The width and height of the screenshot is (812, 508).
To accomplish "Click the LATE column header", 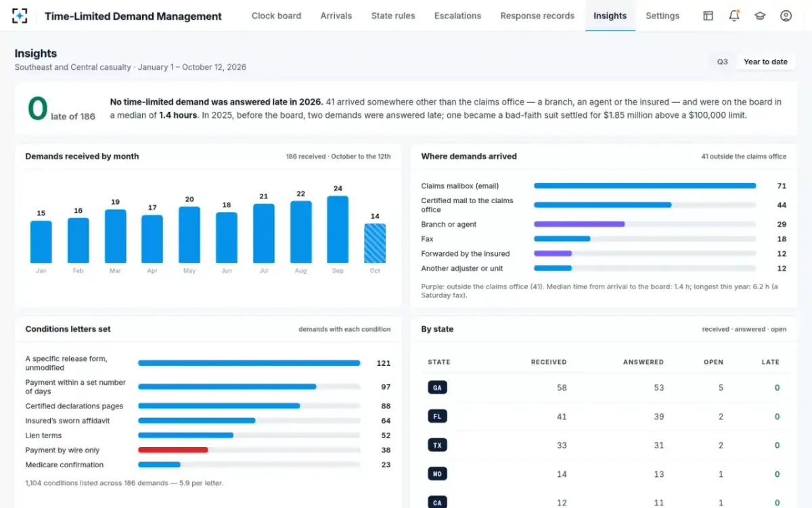I will click(771, 362).
